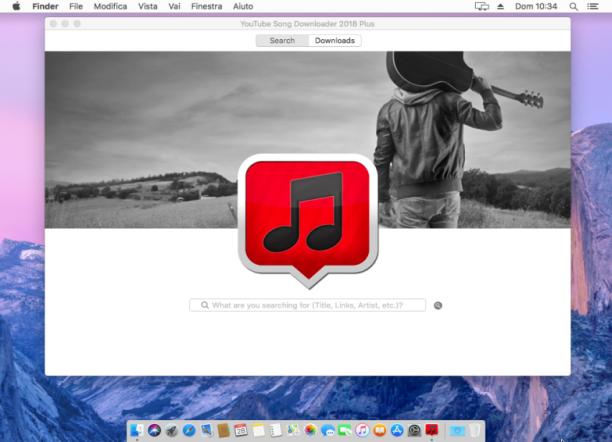The width and height of the screenshot is (612, 442).
Task: Open Messages from the Dock
Action: click(327, 430)
